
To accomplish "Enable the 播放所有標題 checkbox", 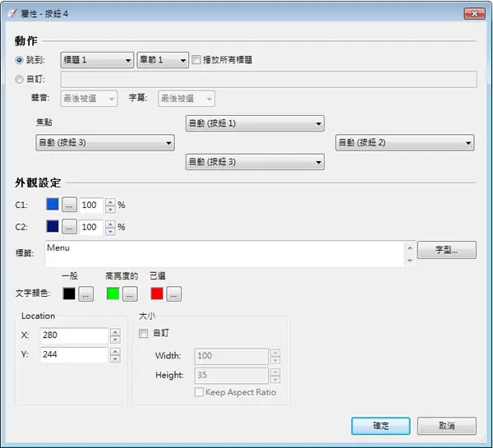I will (196, 60).
